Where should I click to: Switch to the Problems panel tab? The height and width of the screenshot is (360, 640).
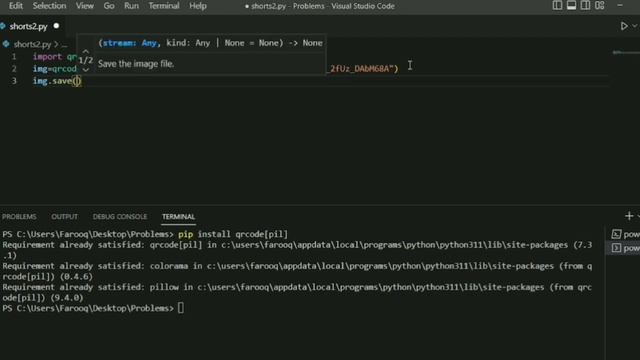click(19, 217)
